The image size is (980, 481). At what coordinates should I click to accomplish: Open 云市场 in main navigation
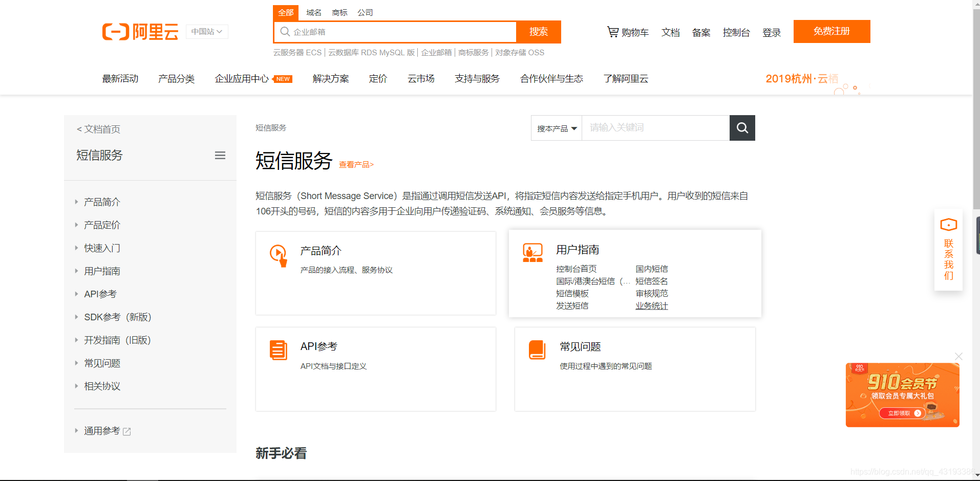tap(421, 79)
